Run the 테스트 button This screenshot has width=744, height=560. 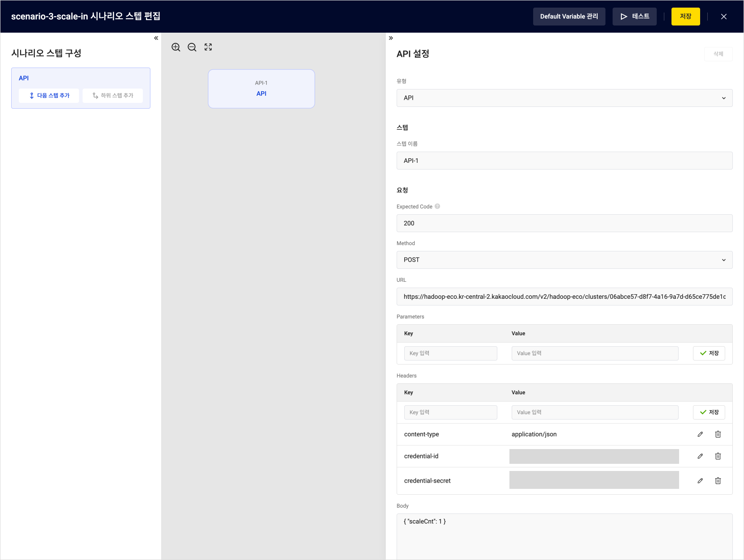pyautogui.click(x=634, y=17)
